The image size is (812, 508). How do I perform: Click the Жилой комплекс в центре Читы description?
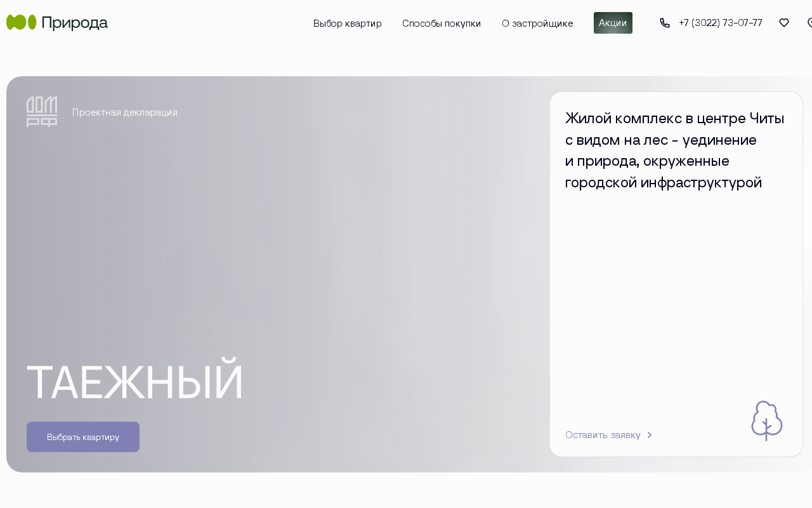[x=675, y=150]
